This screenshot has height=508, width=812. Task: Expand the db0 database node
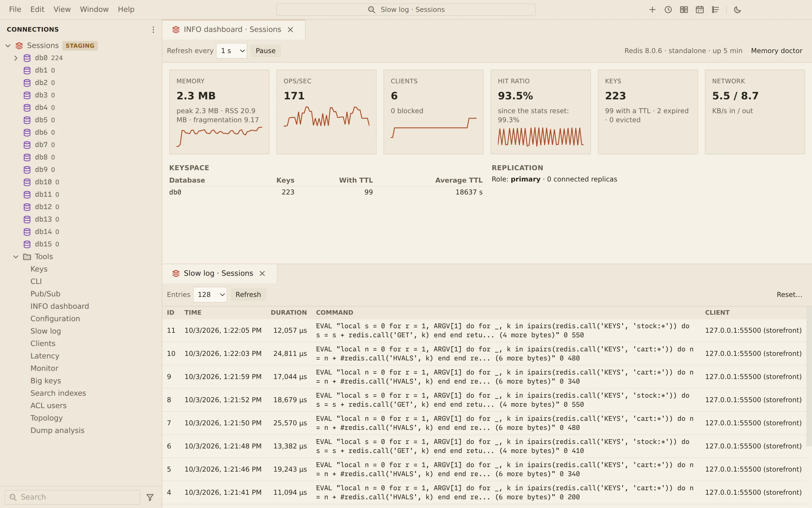pyautogui.click(x=16, y=58)
